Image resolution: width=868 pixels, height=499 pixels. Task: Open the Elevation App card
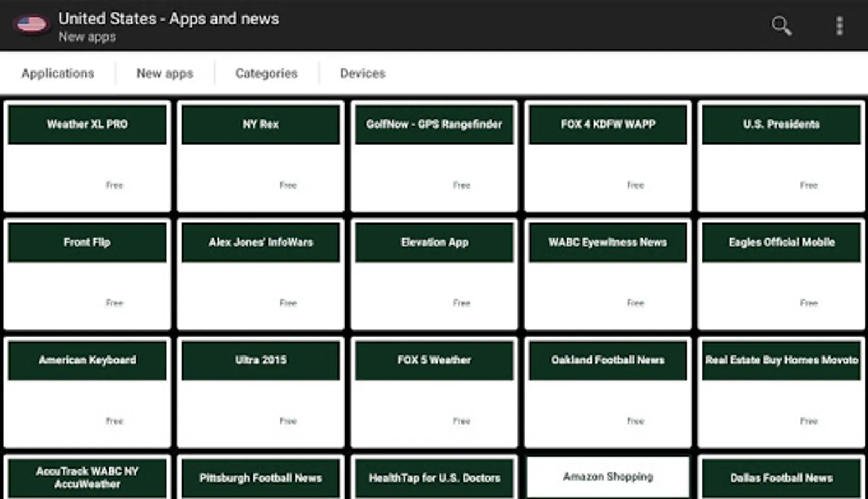tap(434, 274)
